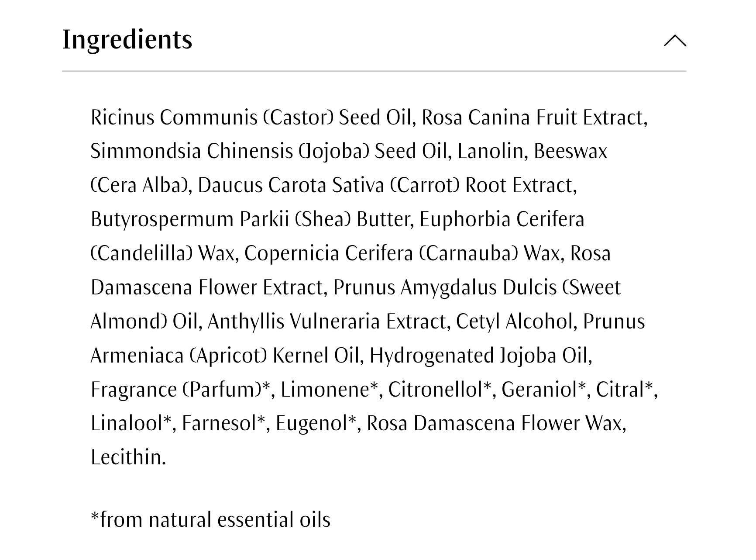This screenshot has height=560, width=756.
Task: Click "Daucus Carota Sativa (Carrot) Root Extract"
Action: pyautogui.click(x=386, y=185)
